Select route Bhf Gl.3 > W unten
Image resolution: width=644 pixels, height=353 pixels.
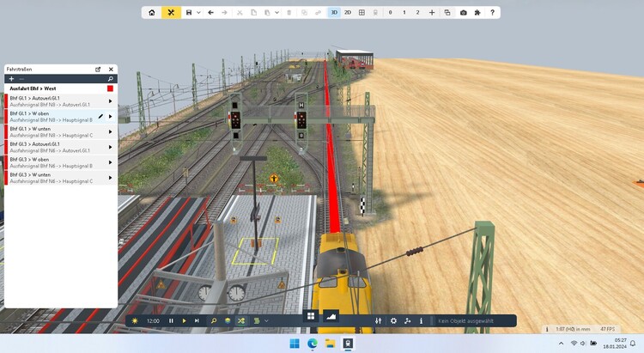click(x=61, y=178)
